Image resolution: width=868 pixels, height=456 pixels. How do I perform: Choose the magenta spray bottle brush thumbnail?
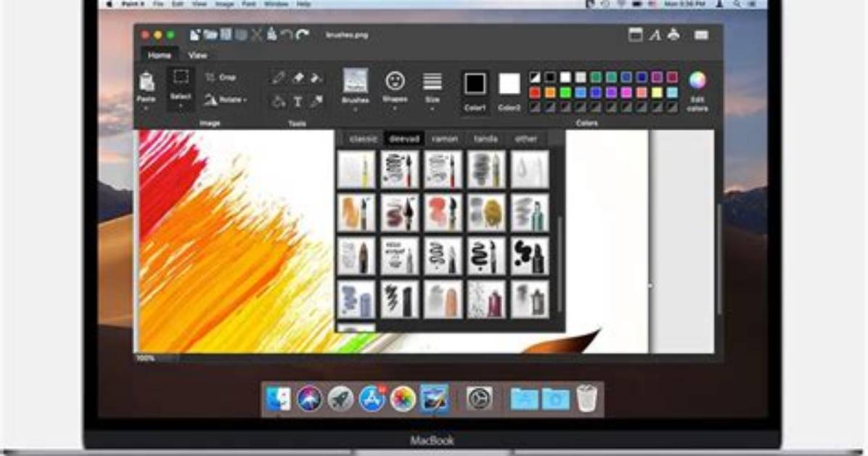486,299
